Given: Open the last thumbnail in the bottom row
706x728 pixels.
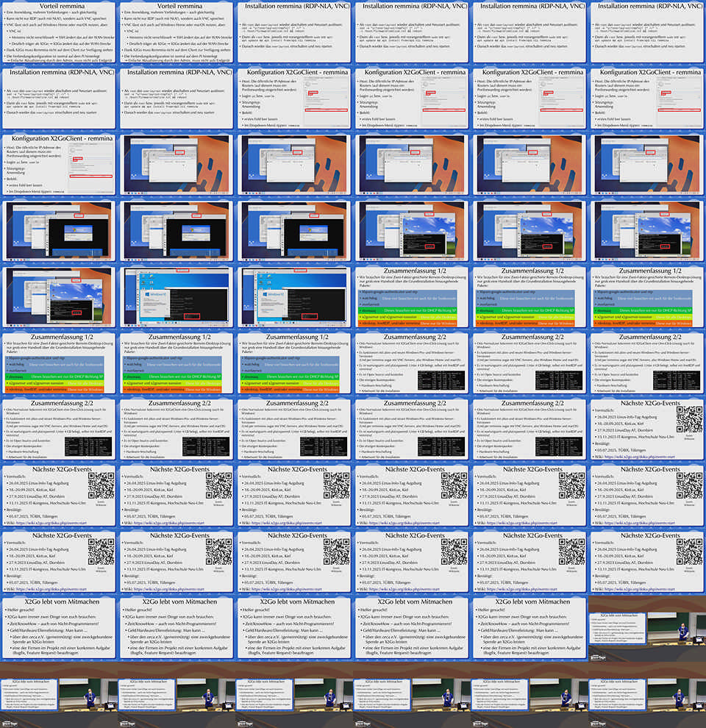Looking at the screenshot, I should coord(647,695).
